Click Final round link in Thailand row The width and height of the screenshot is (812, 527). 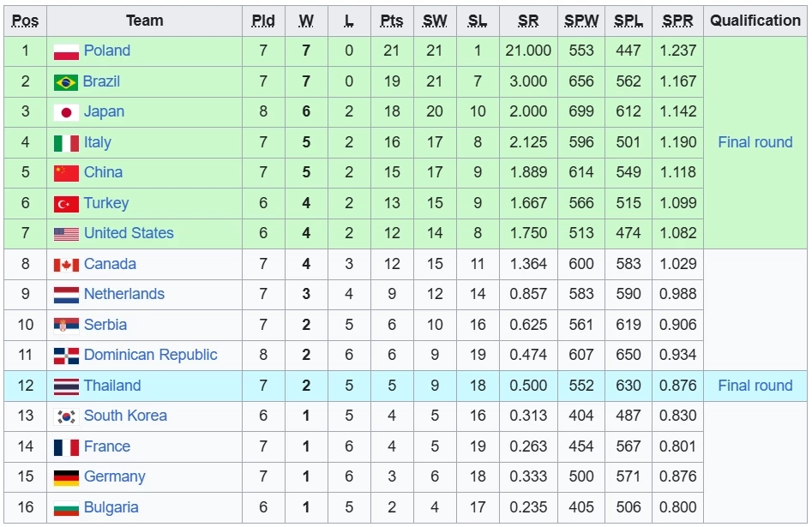[755, 386]
